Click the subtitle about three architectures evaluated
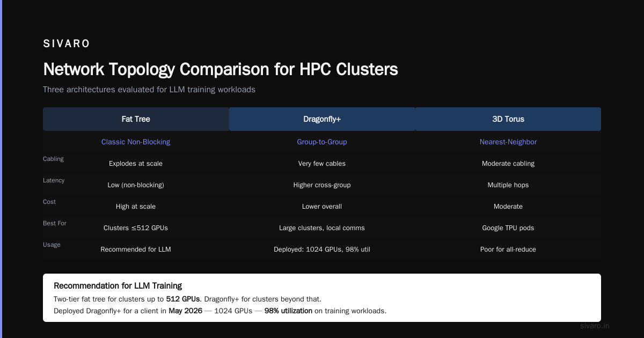This screenshot has width=644, height=338. coord(149,90)
